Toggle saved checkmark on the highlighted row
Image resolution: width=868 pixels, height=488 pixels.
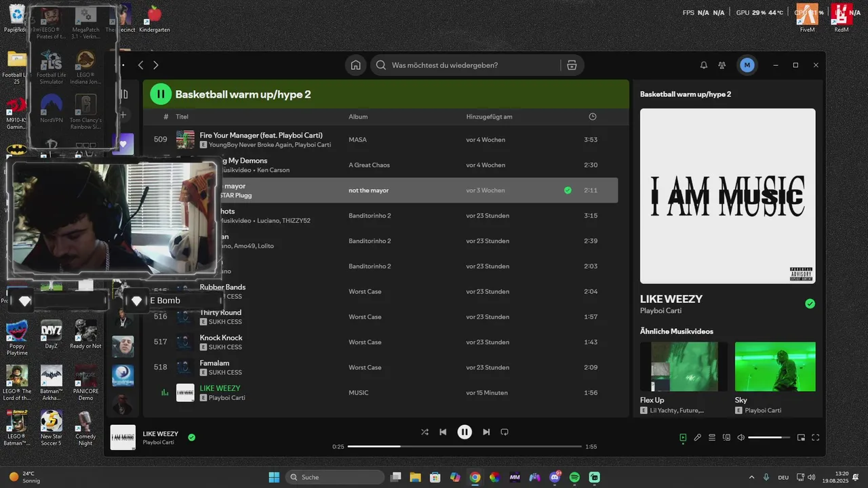click(568, 190)
